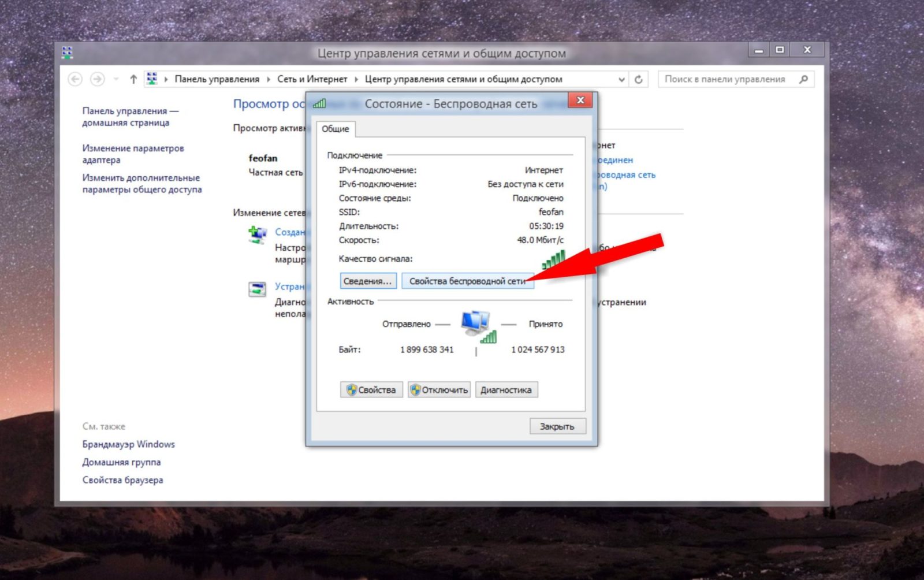Click Центр управления сетями breadcrumb

464,79
